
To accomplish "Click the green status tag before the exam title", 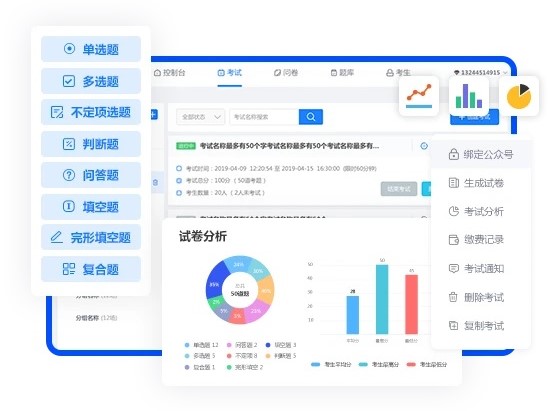I will coord(186,146).
